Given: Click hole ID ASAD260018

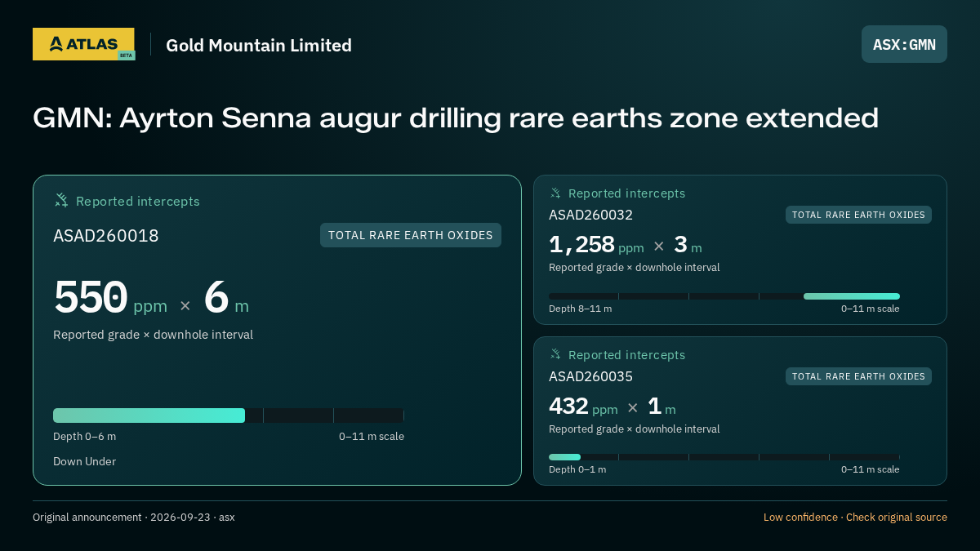Looking at the screenshot, I should [x=106, y=236].
